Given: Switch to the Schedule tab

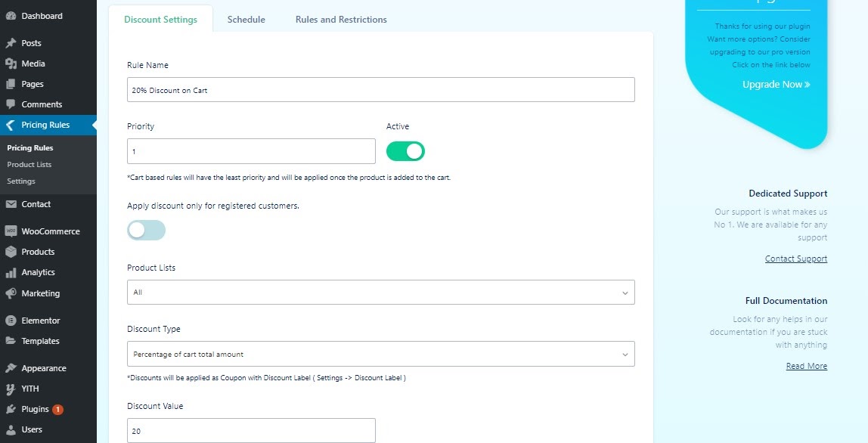Looking at the screenshot, I should click(x=246, y=20).
